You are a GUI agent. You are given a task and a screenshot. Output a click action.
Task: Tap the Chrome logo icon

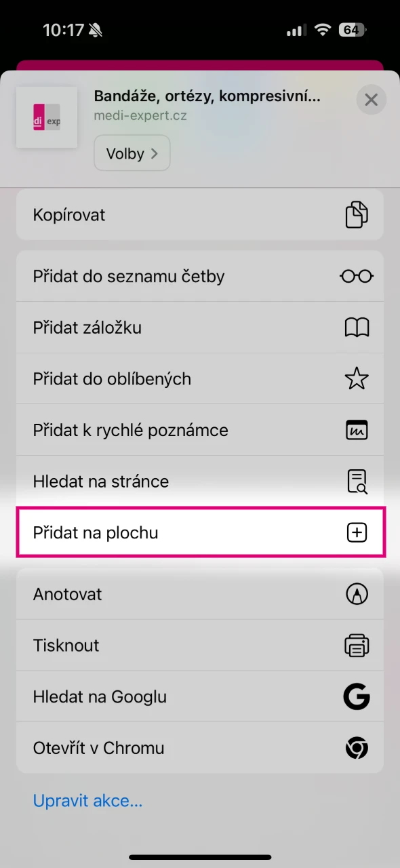click(x=357, y=748)
